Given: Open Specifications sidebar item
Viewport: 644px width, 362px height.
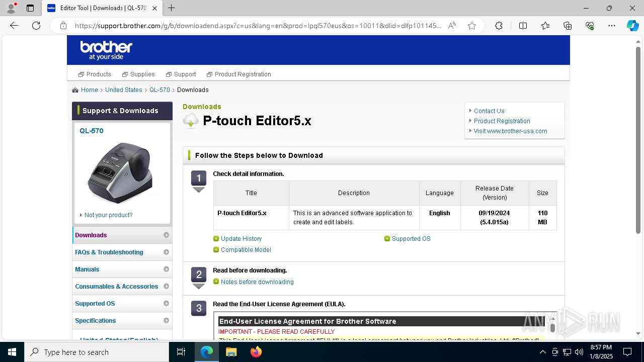Looking at the screenshot, I should pos(122,321).
